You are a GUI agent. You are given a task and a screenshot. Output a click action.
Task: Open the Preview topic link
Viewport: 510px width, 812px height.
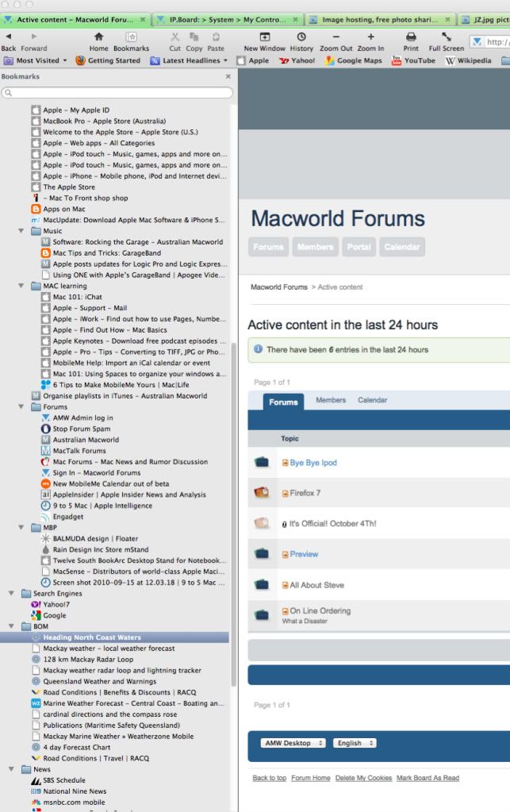pos(304,554)
